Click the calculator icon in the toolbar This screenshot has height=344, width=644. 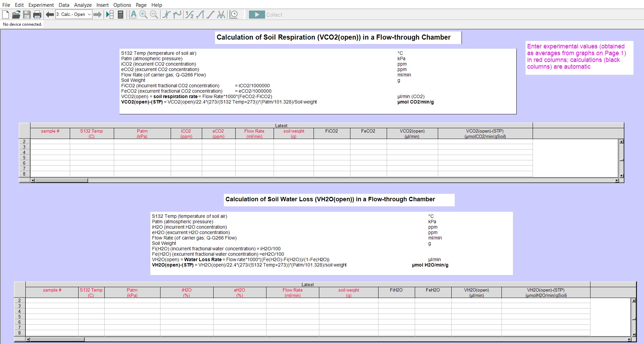(120, 15)
